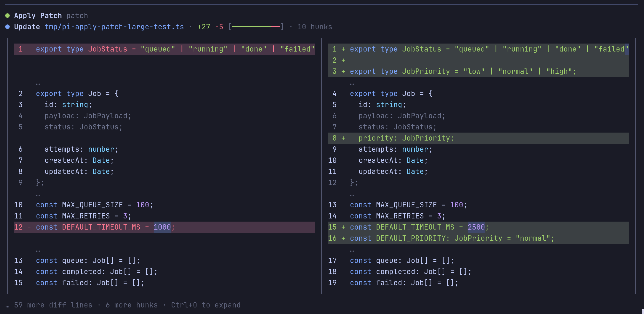644x314 pixels.
Task: Click 'payload: JobPayload;' in right pane
Action: click(x=402, y=116)
